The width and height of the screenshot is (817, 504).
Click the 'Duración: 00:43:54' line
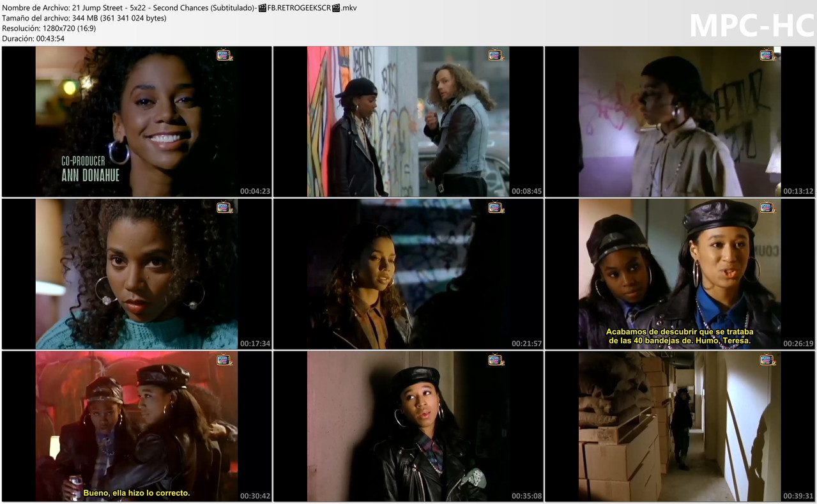(33, 38)
